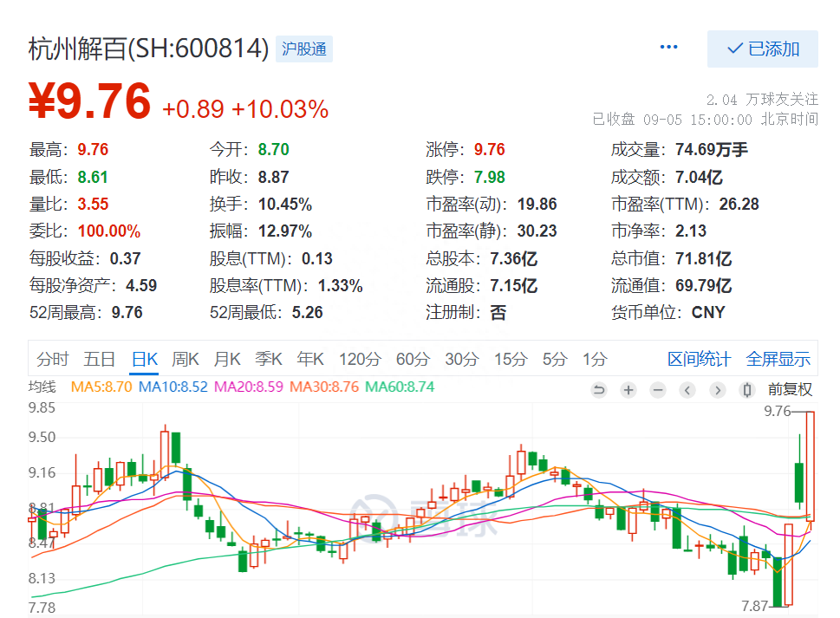
Task: Click the 总市值 value 71.81亿
Action: click(x=703, y=258)
